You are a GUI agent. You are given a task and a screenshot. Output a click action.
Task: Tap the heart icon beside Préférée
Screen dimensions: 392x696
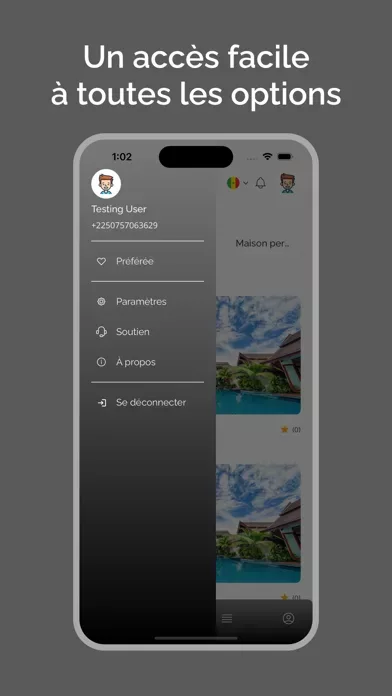pos(101,261)
